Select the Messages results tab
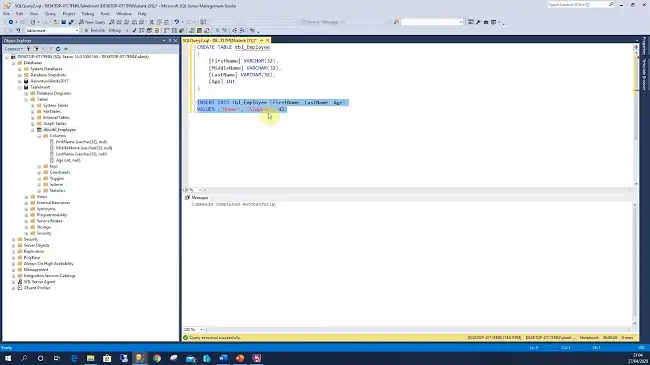This screenshot has height=365, width=650. tap(196, 198)
